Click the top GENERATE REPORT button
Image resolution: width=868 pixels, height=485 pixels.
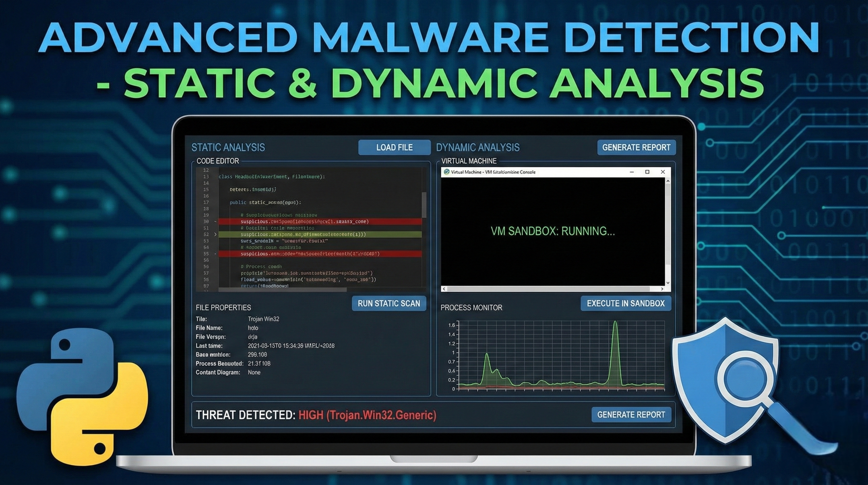[x=636, y=147]
